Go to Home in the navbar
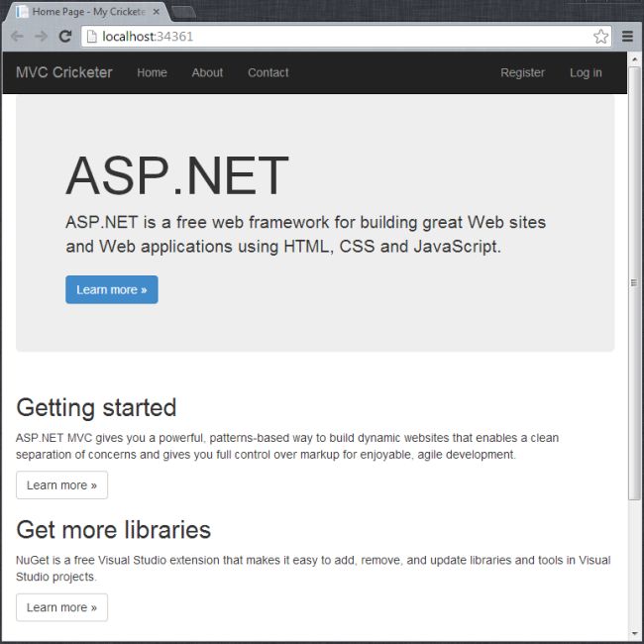 tap(152, 72)
